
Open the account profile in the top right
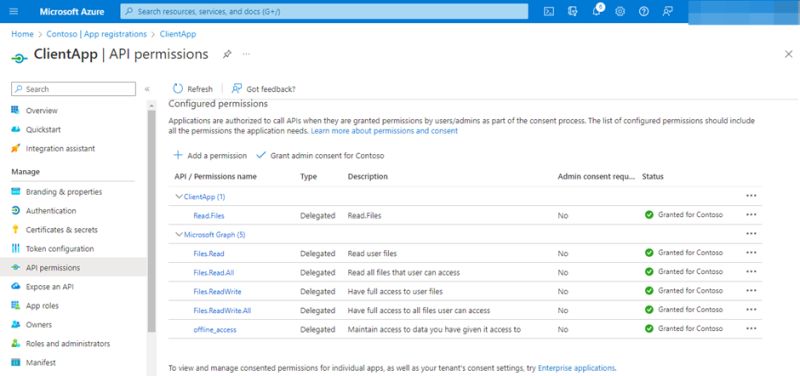point(743,11)
